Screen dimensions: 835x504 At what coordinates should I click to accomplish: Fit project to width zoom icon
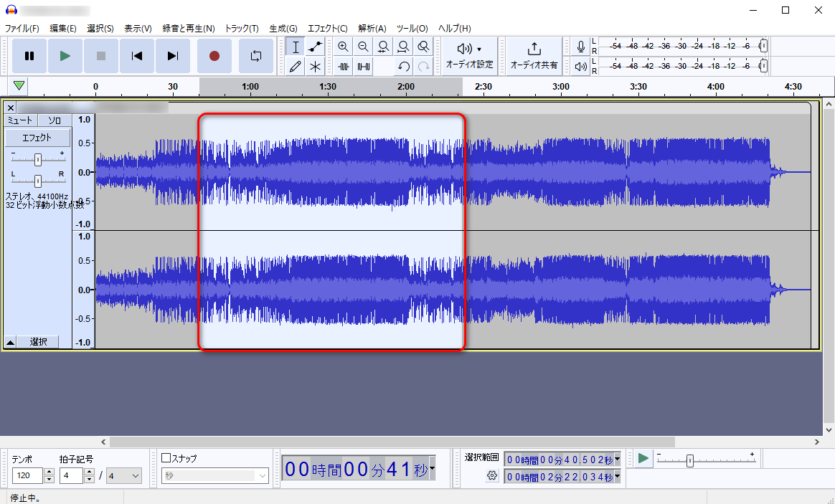[x=403, y=47]
